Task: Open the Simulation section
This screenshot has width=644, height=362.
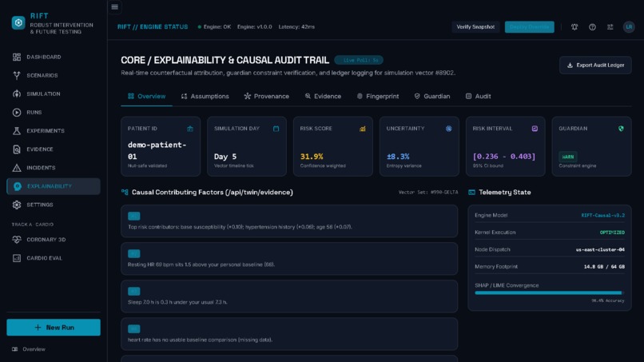Action: [54, 94]
